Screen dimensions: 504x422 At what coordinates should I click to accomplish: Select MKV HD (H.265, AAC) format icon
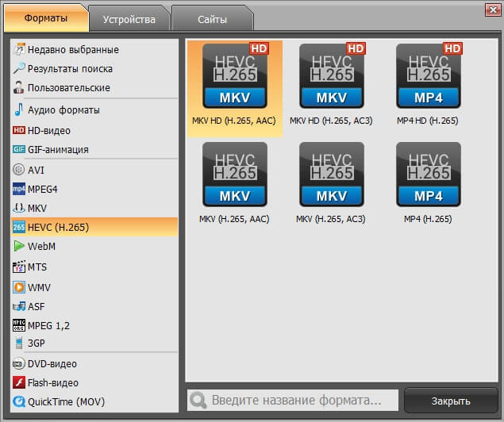(x=235, y=76)
